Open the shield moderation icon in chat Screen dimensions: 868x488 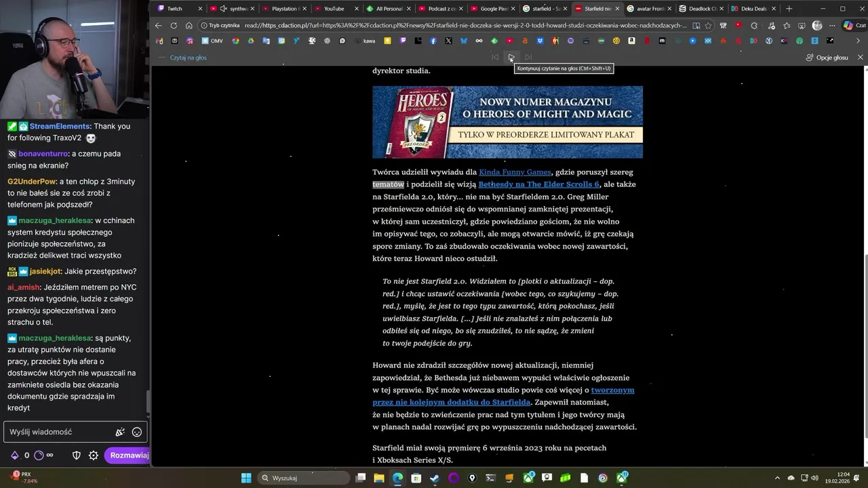click(77, 455)
